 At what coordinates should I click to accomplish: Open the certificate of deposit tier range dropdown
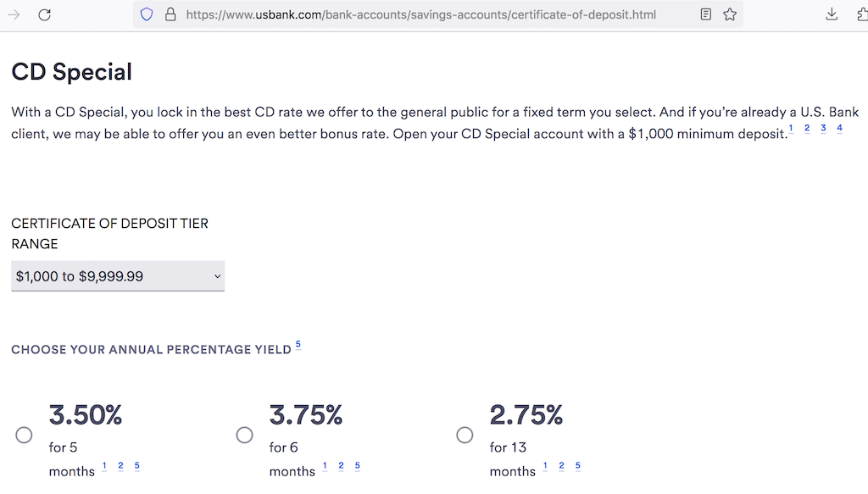(118, 275)
